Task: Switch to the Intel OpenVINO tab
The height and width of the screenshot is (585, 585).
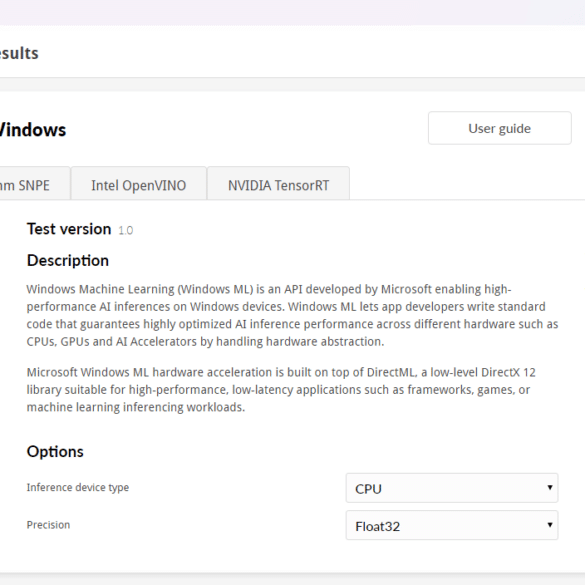Action: (x=139, y=184)
